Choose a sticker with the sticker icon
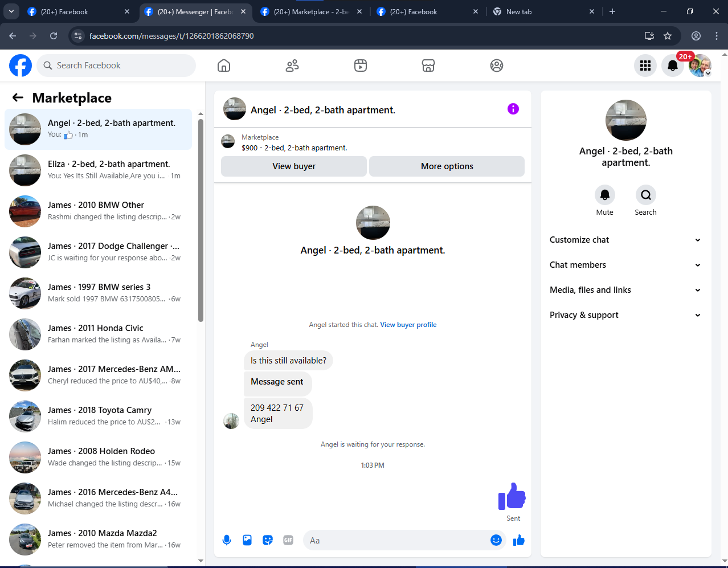 268,540
